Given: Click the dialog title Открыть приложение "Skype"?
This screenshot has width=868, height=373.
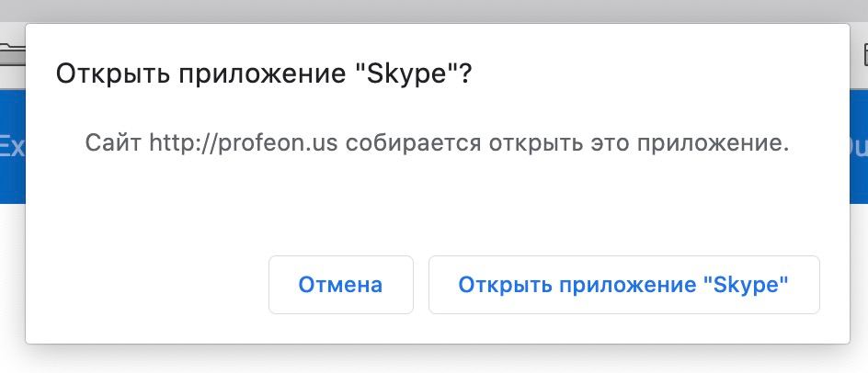Looking at the screenshot, I should (x=264, y=74).
